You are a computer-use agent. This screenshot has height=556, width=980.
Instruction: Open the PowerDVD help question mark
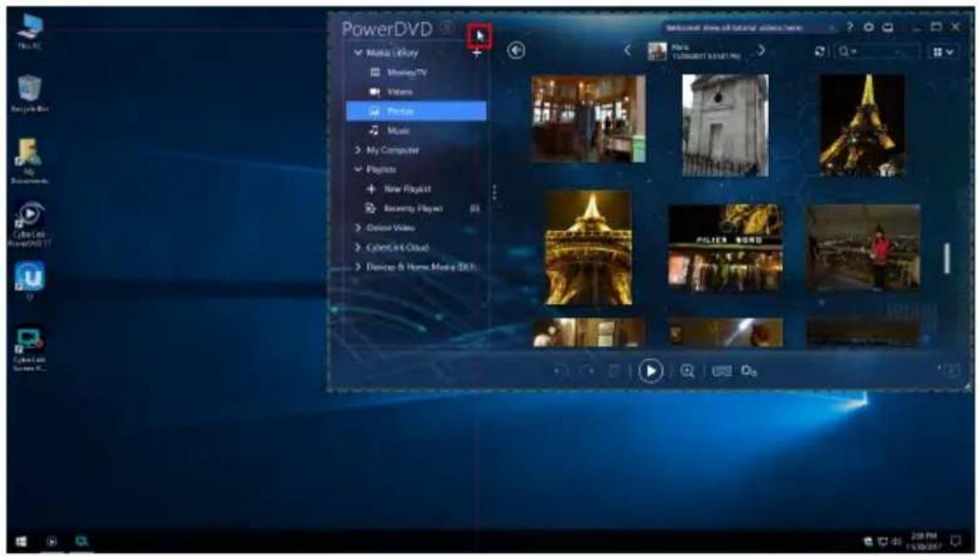coord(849,27)
